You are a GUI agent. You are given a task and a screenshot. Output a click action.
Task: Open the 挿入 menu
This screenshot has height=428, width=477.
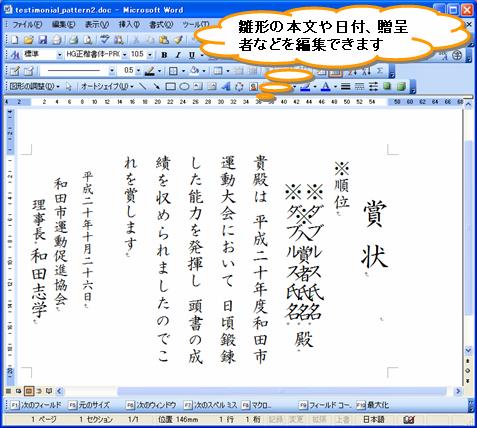[129, 25]
